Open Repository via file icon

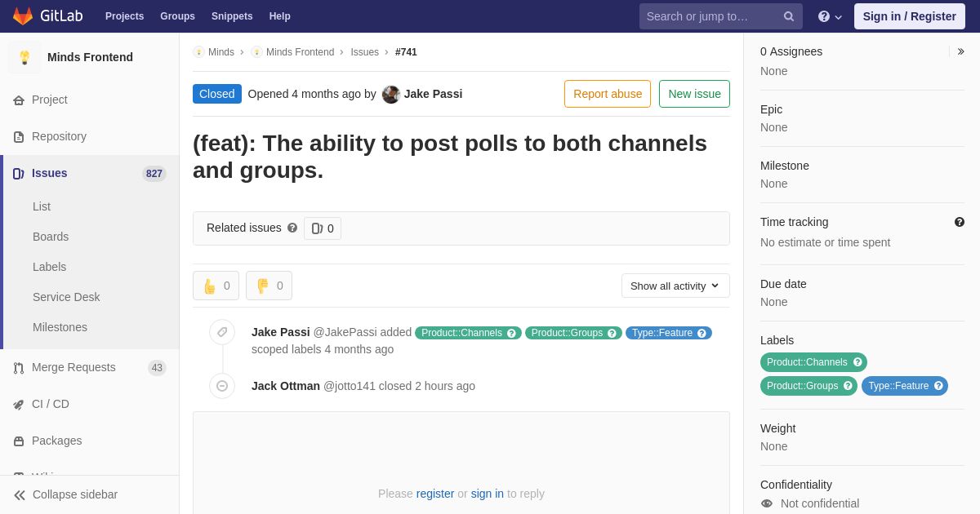19,137
